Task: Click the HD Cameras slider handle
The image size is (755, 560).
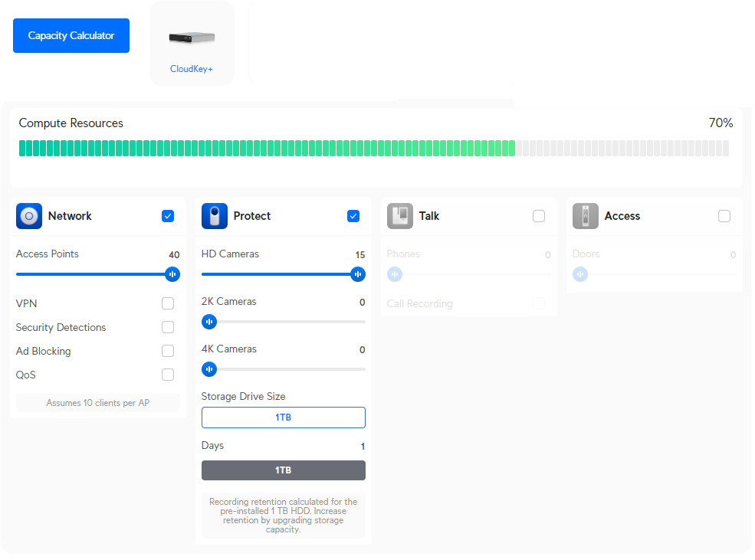Action: (357, 274)
